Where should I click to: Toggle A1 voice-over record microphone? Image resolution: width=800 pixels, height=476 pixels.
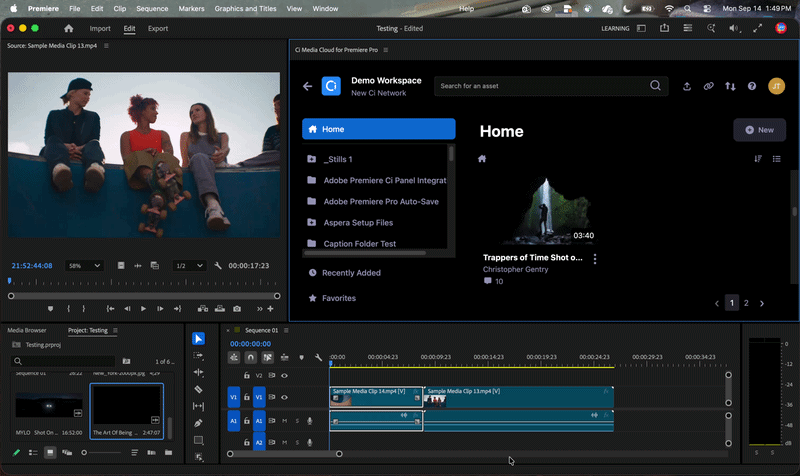click(x=310, y=421)
